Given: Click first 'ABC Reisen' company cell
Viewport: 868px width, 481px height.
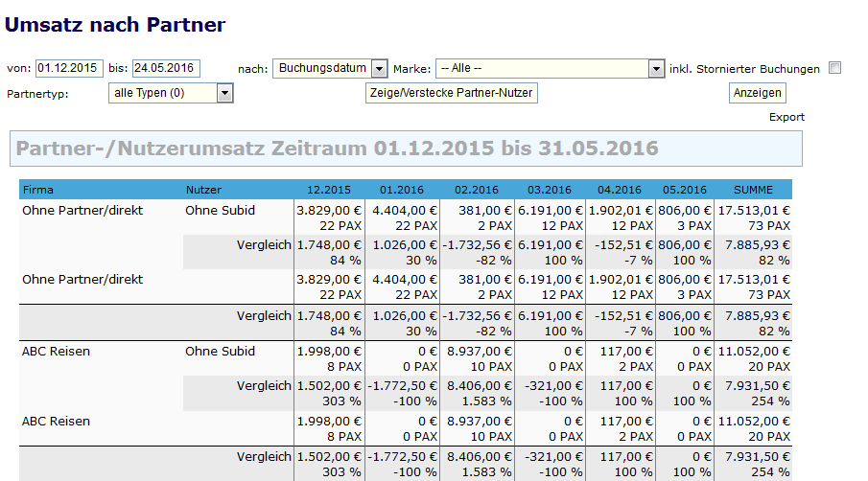Looking at the screenshot, I should point(57,352).
